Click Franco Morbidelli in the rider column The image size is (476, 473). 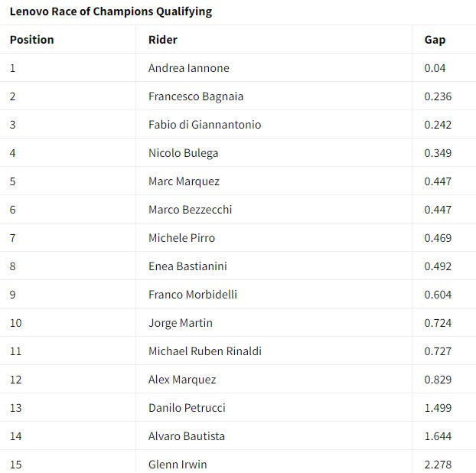[191, 295]
